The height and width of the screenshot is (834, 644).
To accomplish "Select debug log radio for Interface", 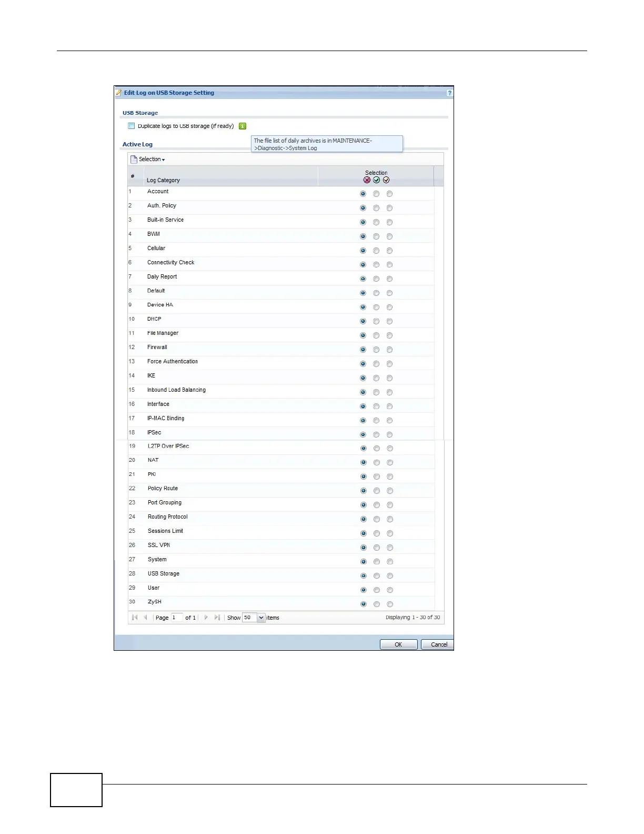I will pos(389,407).
